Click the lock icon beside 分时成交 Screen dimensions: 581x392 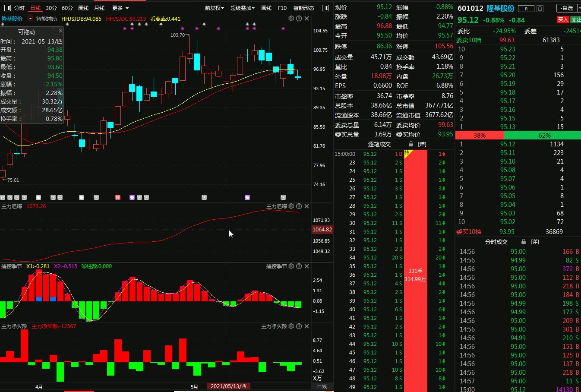524,242
